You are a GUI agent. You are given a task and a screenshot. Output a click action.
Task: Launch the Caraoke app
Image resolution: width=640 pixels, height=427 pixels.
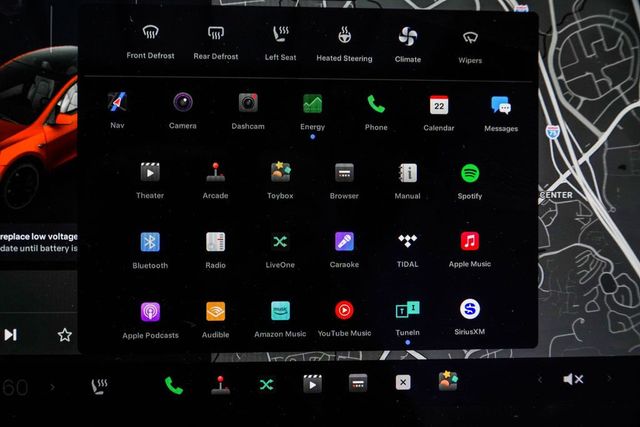point(344,249)
